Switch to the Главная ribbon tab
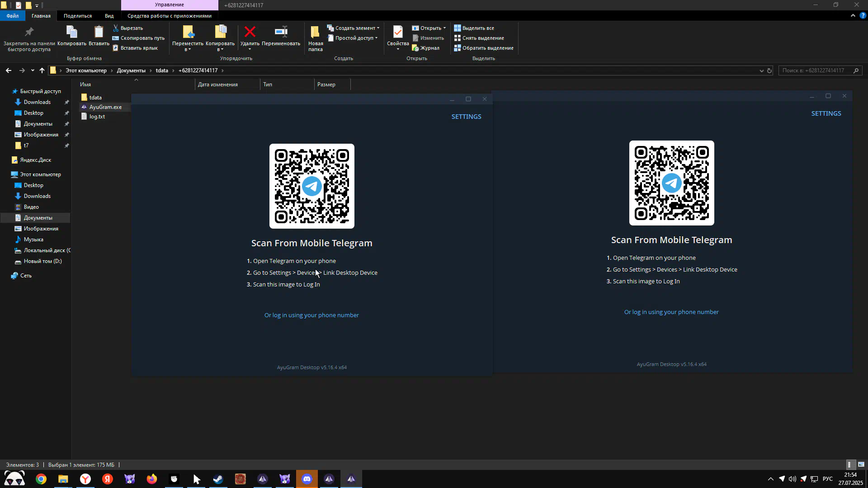 pos(41,16)
